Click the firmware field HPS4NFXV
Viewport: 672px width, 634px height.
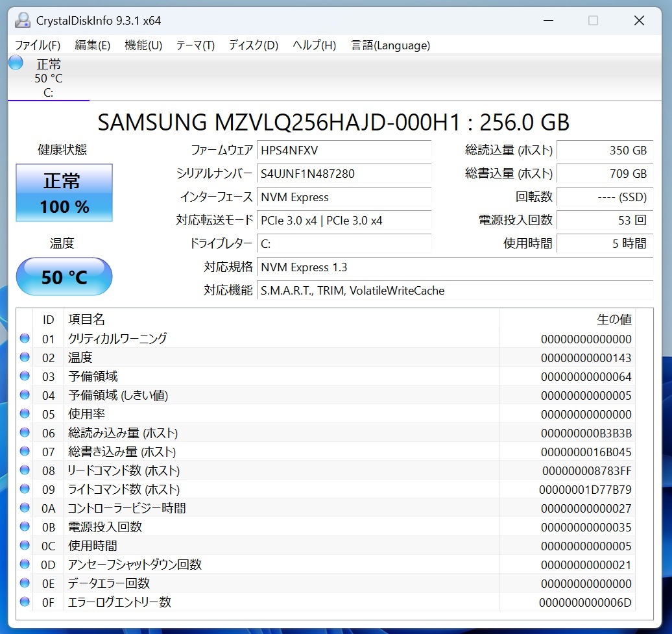[344, 151]
